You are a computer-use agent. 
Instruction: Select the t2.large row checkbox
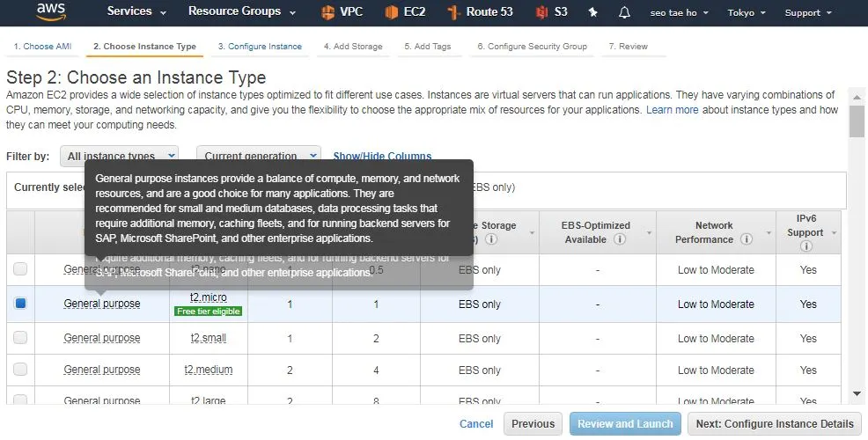click(20, 399)
